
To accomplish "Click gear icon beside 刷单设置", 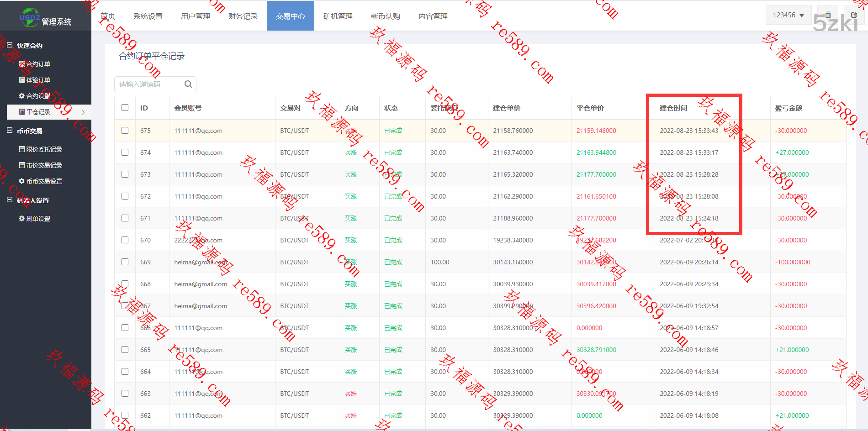I will click(x=21, y=219).
